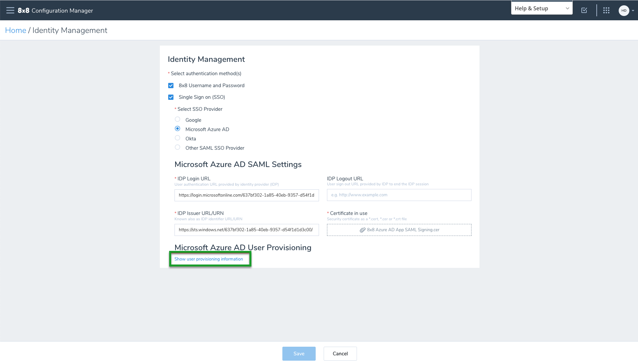This screenshot has height=364, width=638.
Task: Open the checklist tasks icon
Action: point(584,10)
